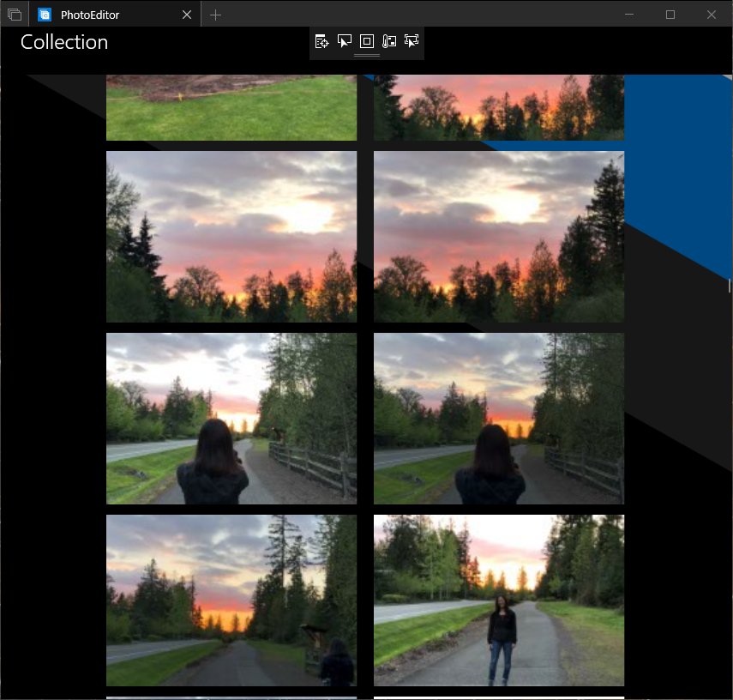The width and height of the screenshot is (733, 700).
Task: Minimize the PhotoEditor window
Action: (629, 15)
